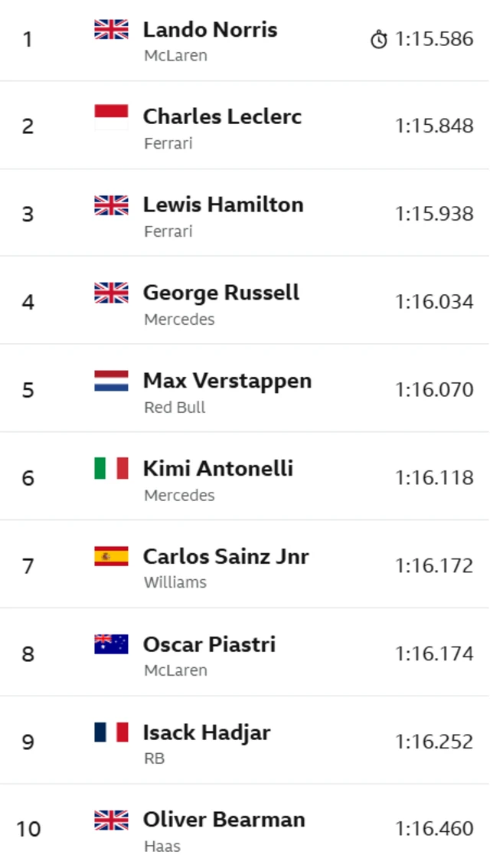Click the Max Verstappen name
The width and height of the screenshot is (490, 868).
227,381
